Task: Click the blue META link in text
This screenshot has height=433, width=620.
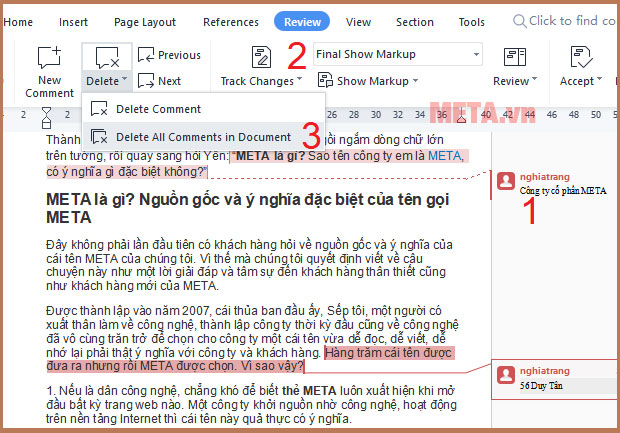Action: point(444,156)
